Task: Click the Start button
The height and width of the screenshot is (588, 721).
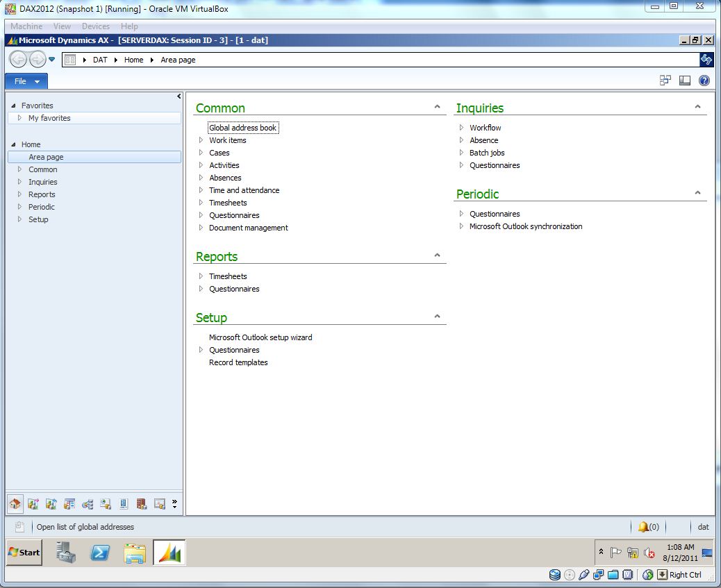Action: coord(24,552)
